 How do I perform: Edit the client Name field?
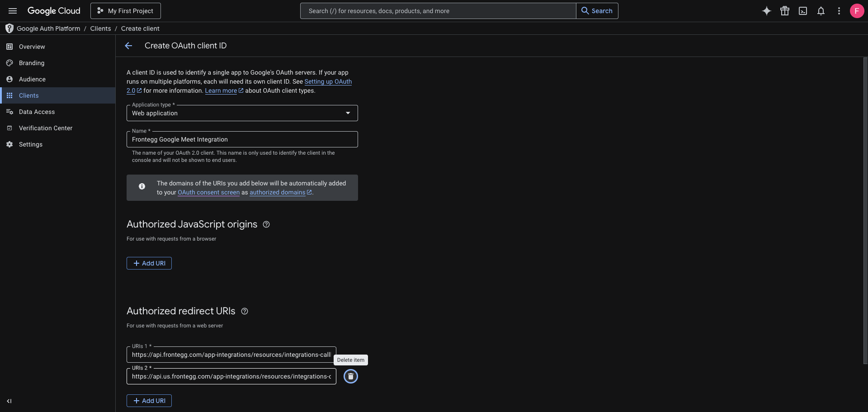(242, 139)
